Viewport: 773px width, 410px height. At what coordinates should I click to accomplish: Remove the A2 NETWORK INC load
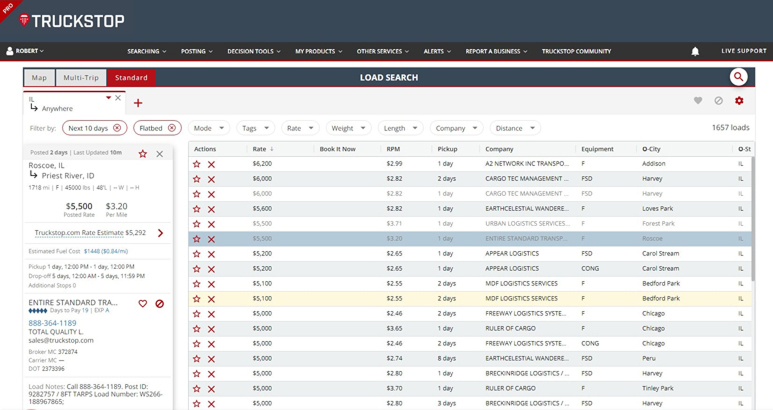point(211,165)
